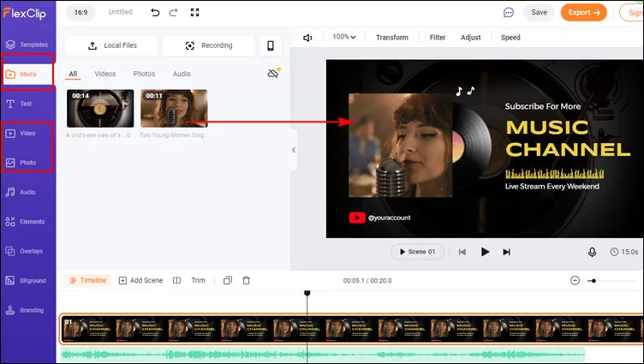
Task: Switch to the Audio media tab
Action: (x=182, y=74)
